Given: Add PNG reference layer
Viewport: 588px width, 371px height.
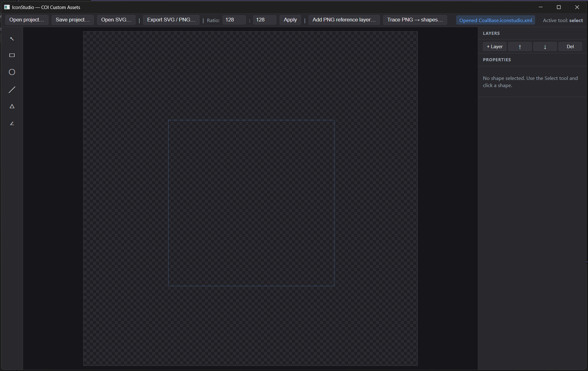Looking at the screenshot, I should point(344,20).
